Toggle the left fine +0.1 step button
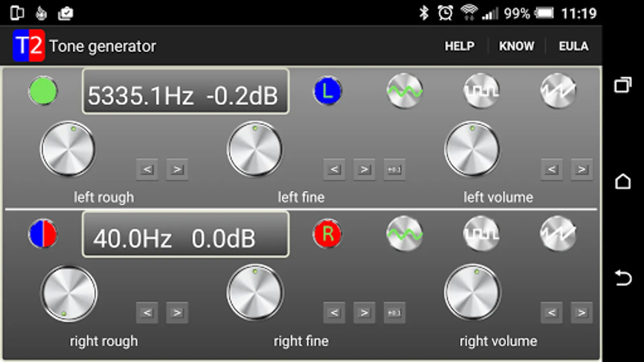 pos(394,170)
